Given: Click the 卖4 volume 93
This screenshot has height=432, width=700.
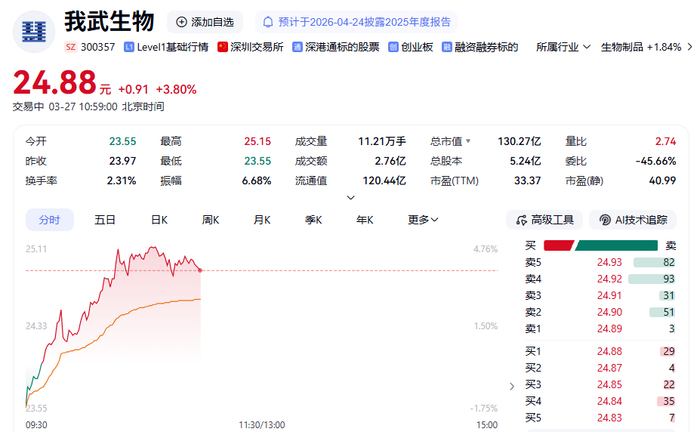Looking at the screenshot, I should [x=669, y=279].
